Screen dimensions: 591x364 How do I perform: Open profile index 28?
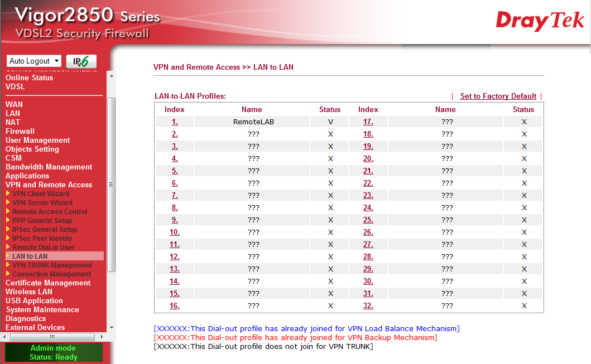pos(368,257)
